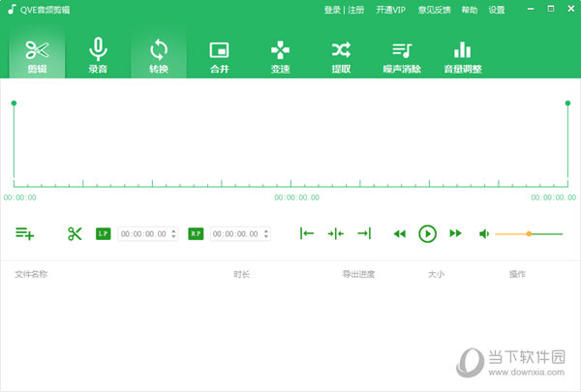Viewport: 581px width, 392px height.
Task: Click the left waveform selection marker
Action: tap(14, 103)
